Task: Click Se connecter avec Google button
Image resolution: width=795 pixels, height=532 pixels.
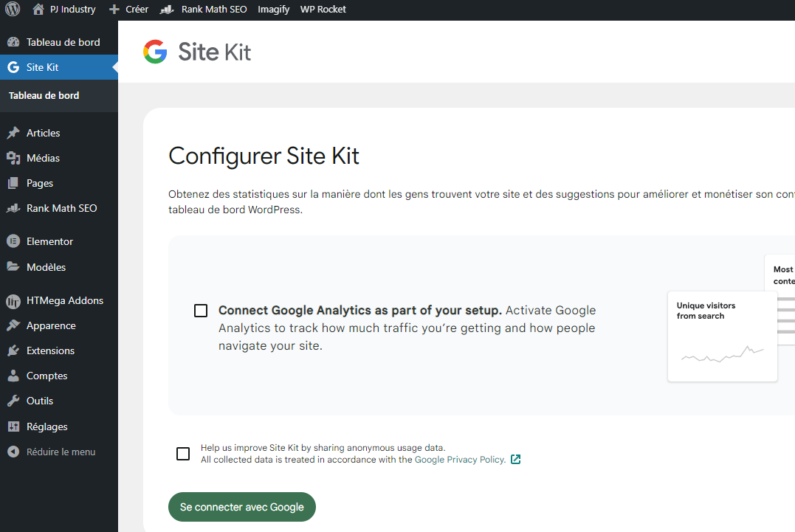Action: (x=242, y=507)
